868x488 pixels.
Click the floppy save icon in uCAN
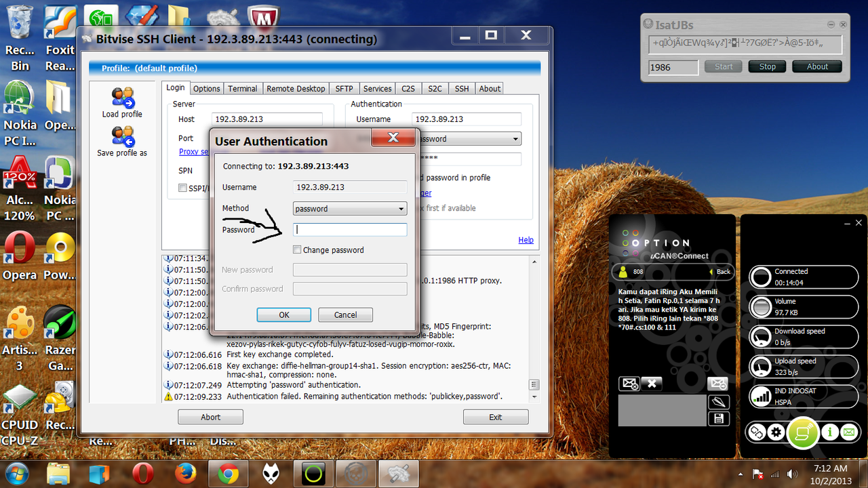click(718, 419)
